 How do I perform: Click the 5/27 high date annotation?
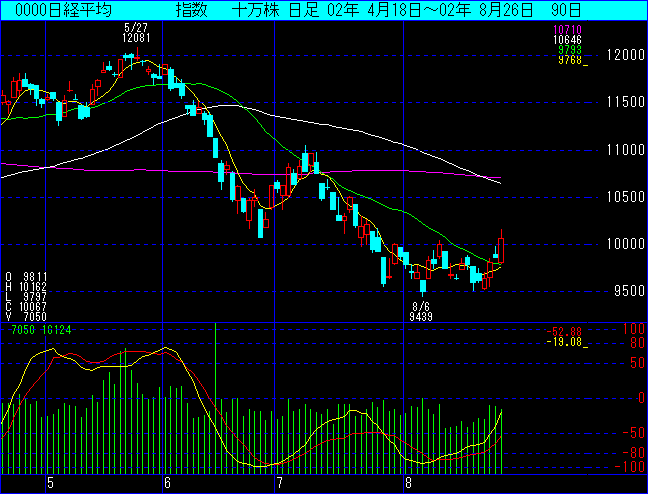(136, 28)
